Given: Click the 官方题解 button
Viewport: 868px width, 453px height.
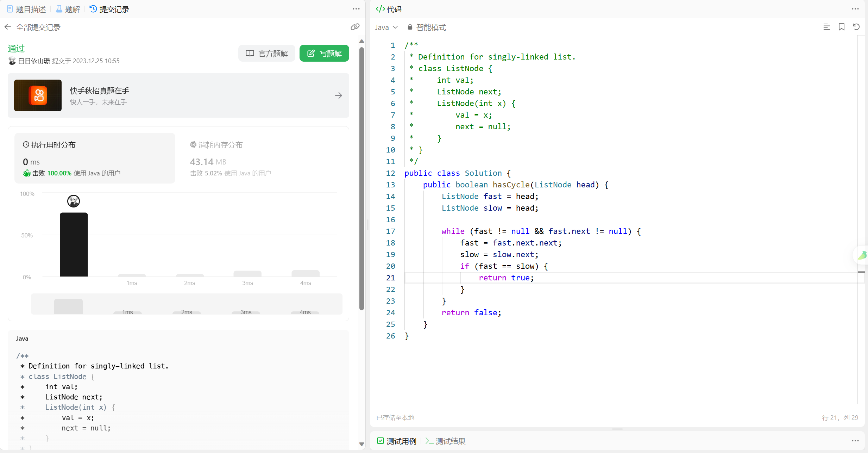Looking at the screenshot, I should [267, 54].
